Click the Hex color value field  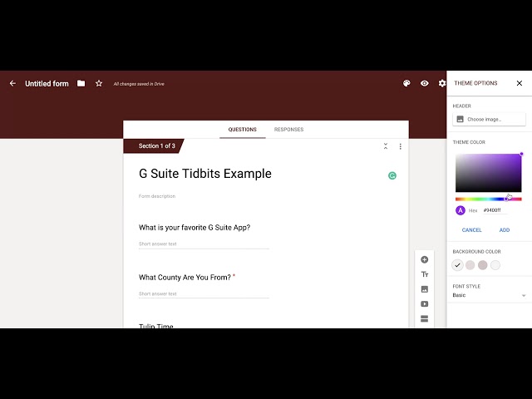tap(495, 210)
